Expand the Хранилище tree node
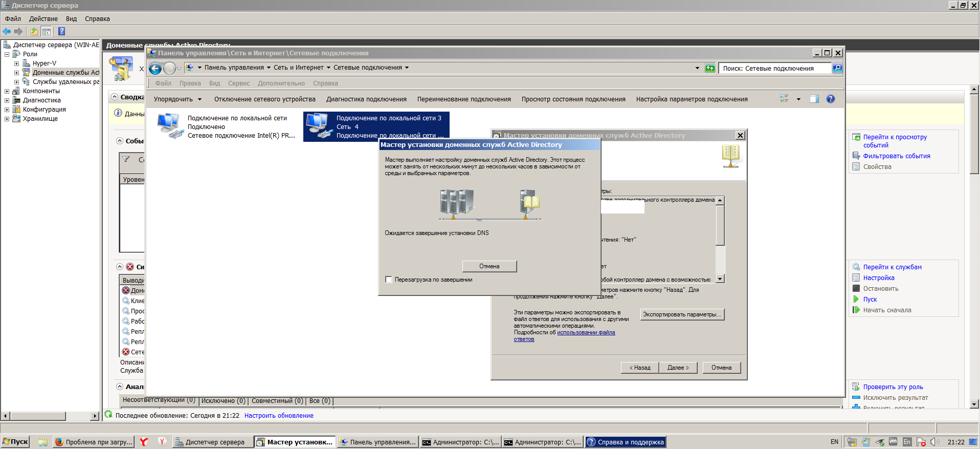Image resolution: width=980 pixels, height=449 pixels. [7, 119]
